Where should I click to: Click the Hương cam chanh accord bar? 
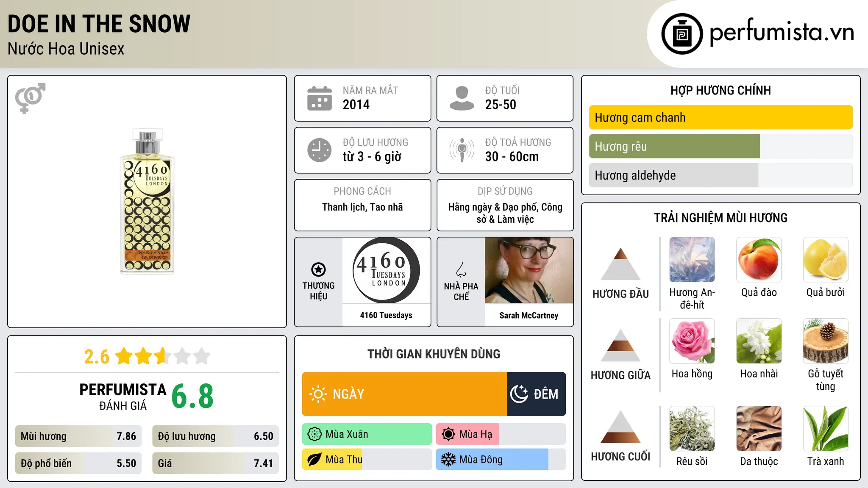click(721, 117)
